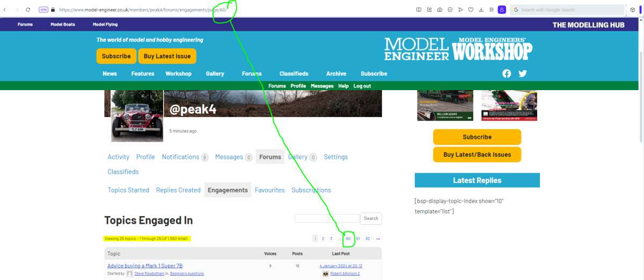This screenshot has height=280, width=644.
Task: Click the header Subscribe yellow button
Action: coord(116,56)
